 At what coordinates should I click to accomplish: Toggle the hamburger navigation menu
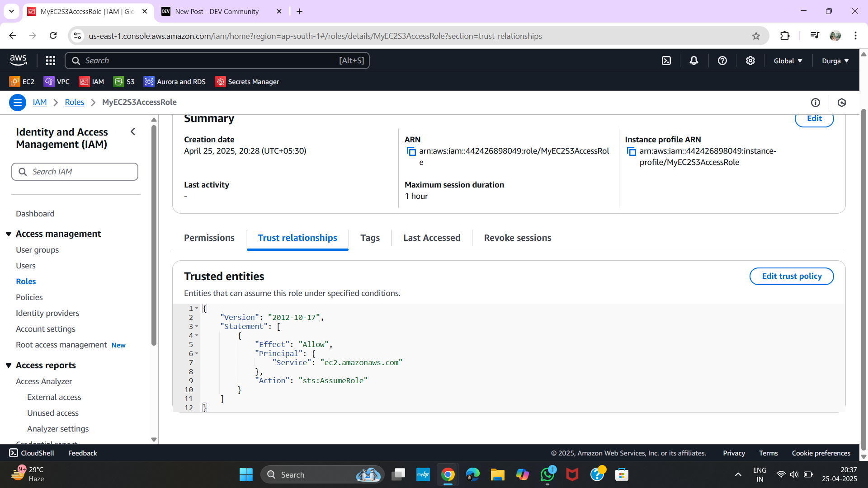point(18,103)
